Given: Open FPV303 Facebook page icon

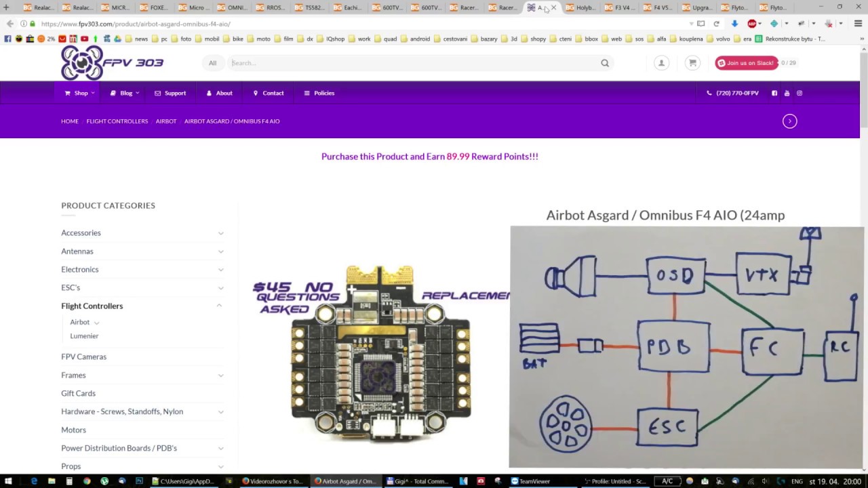Looking at the screenshot, I should point(774,93).
